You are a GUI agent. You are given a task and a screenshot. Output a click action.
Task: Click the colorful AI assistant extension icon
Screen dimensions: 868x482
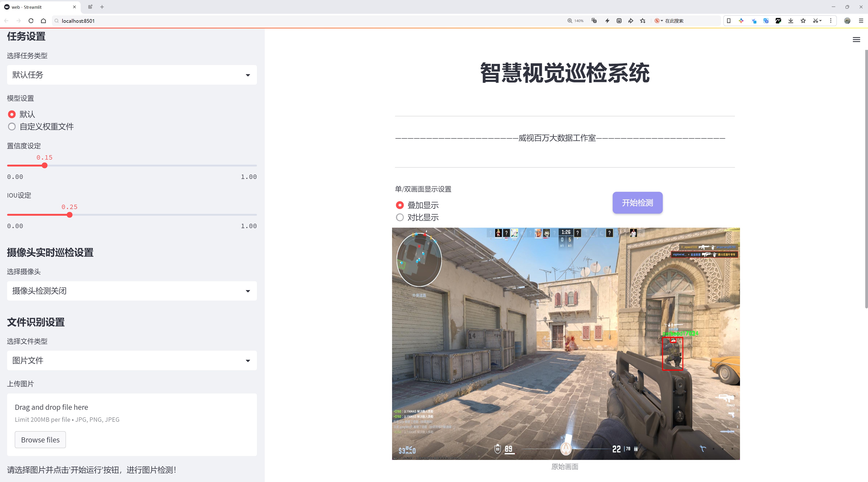pos(741,21)
